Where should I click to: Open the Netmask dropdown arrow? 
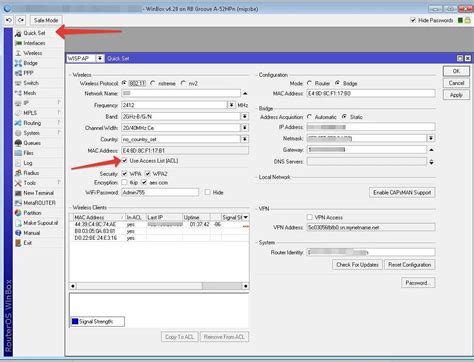(431, 138)
